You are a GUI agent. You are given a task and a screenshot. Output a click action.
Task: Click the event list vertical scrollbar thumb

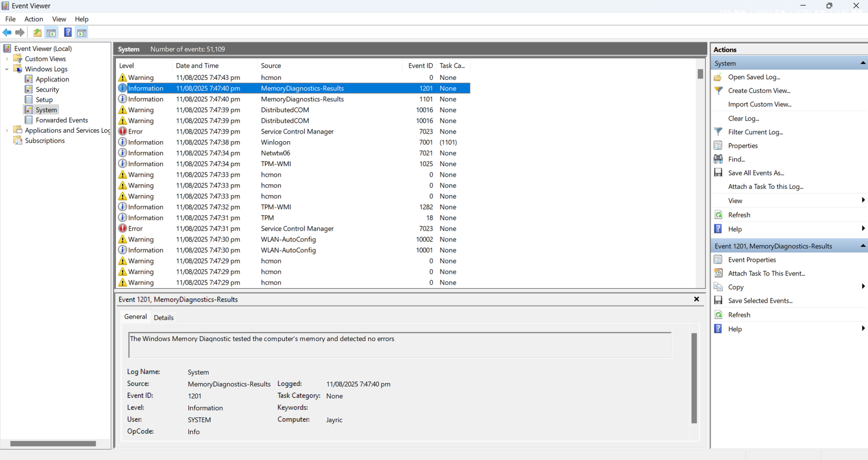700,74
